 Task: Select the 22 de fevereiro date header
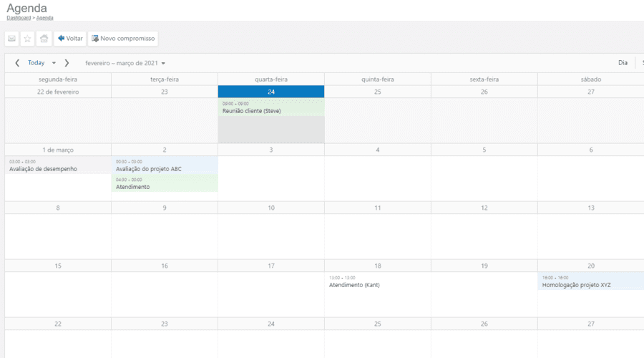(58, 92)
